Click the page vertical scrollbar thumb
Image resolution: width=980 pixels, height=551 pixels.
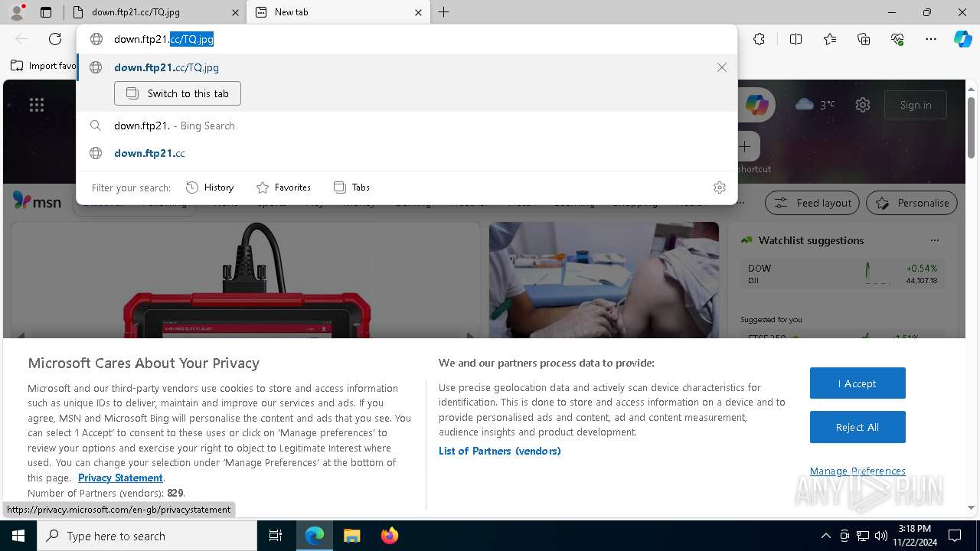click(971, 126)
